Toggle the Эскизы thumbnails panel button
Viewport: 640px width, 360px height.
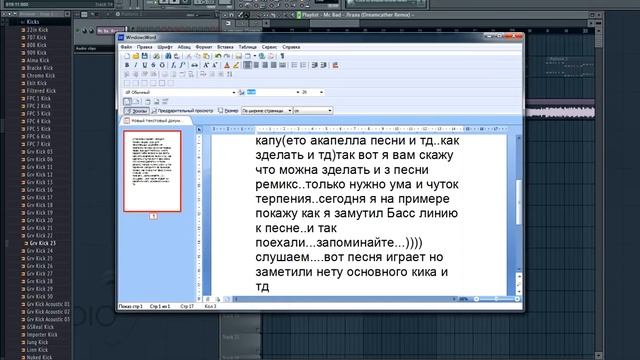point(136,111)
